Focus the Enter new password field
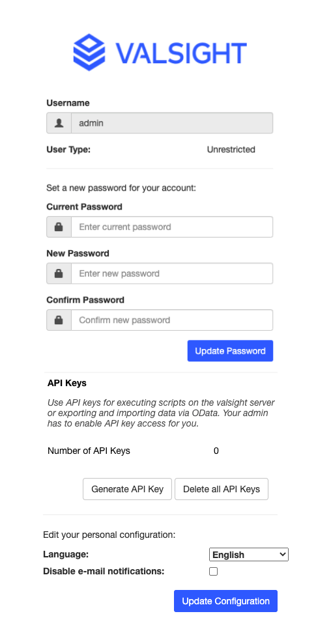The height and width of the screenshot is (644, 331). click(172, 273)
